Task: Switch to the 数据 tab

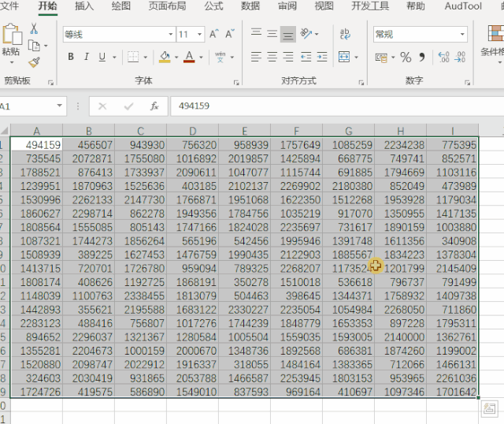Action: 250,6
